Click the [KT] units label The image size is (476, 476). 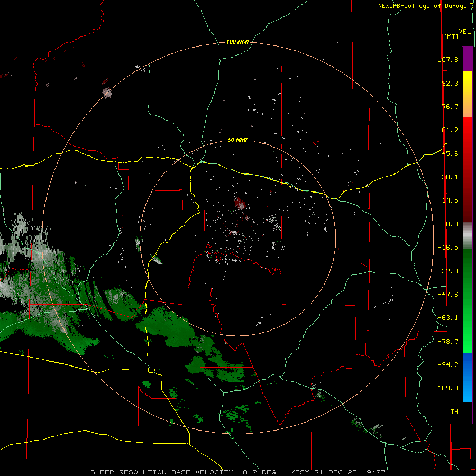coord(451,36)
